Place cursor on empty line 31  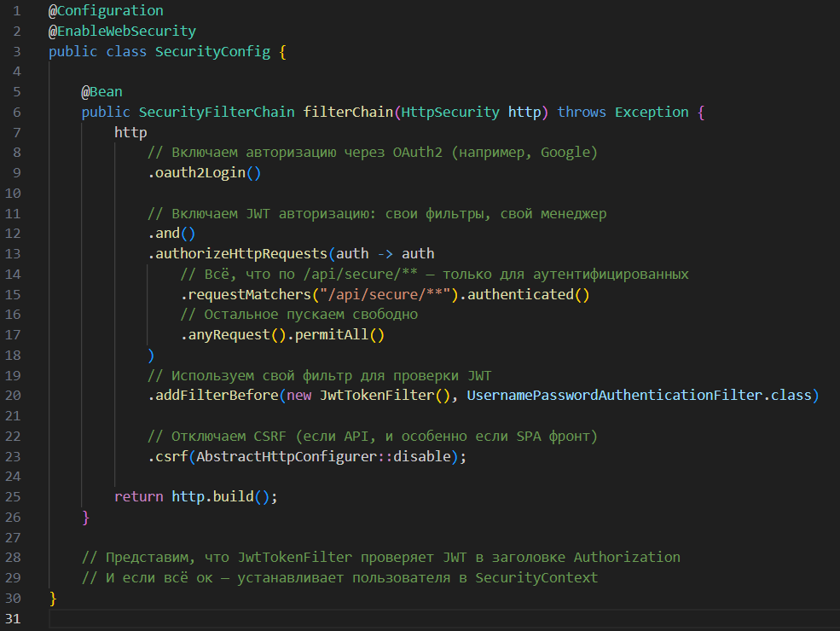[x=443, y=619]
